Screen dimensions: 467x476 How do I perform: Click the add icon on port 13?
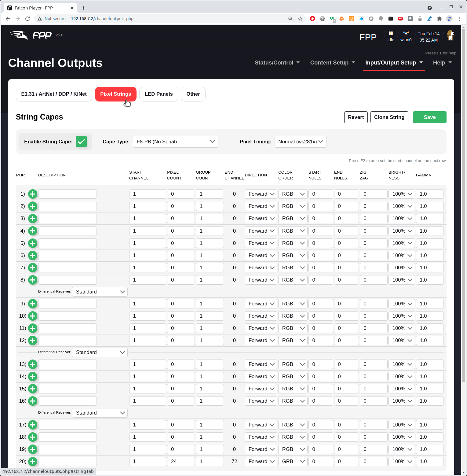point(33,364)
